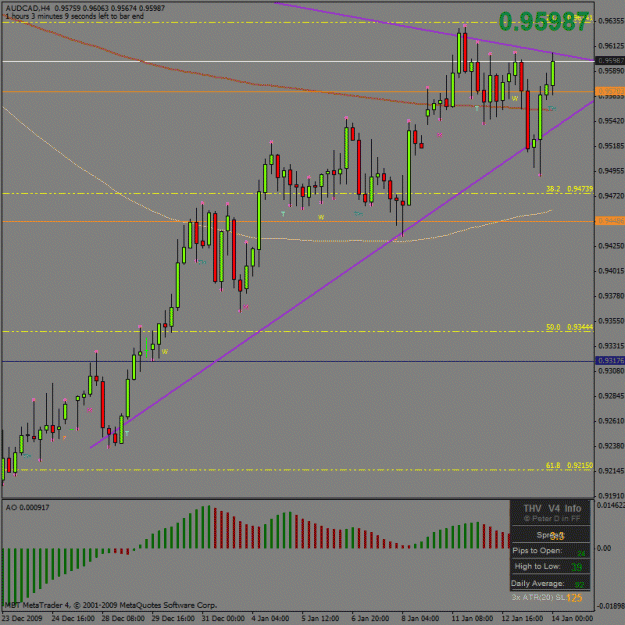This screenshot has height=625, width=625.
Task: Click the 0.94015 price axis value
Action: coord(611,271)
